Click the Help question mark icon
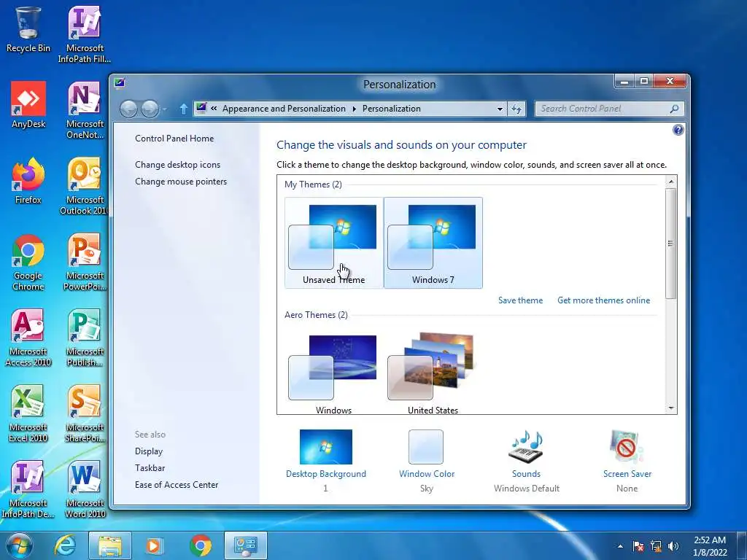747x560 pixels. [678, 130]
